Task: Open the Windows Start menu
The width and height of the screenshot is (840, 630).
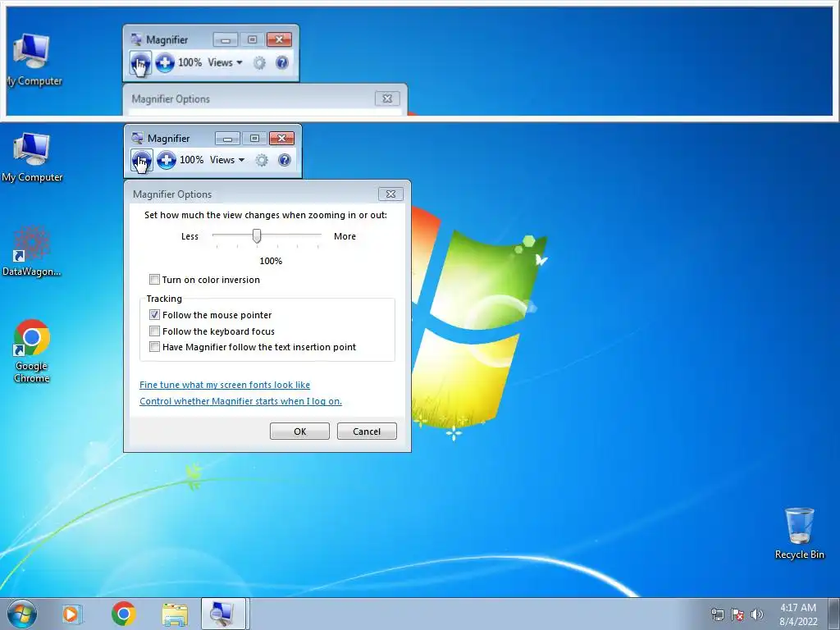Action: coord(21,614)
